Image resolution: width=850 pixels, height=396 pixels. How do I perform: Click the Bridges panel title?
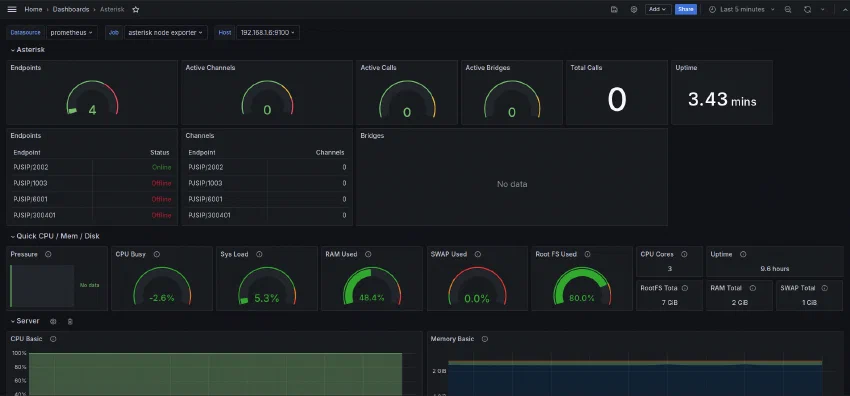click(372, 135)
